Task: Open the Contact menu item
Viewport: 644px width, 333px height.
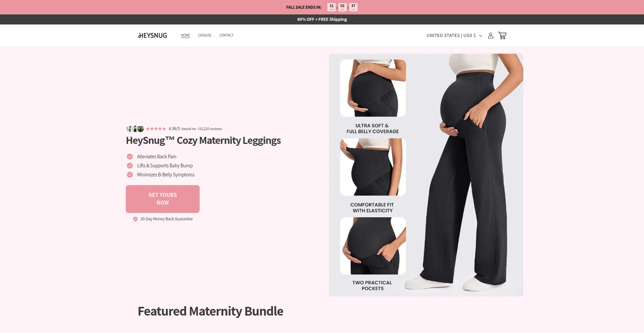Action: [x=226, y=35]
